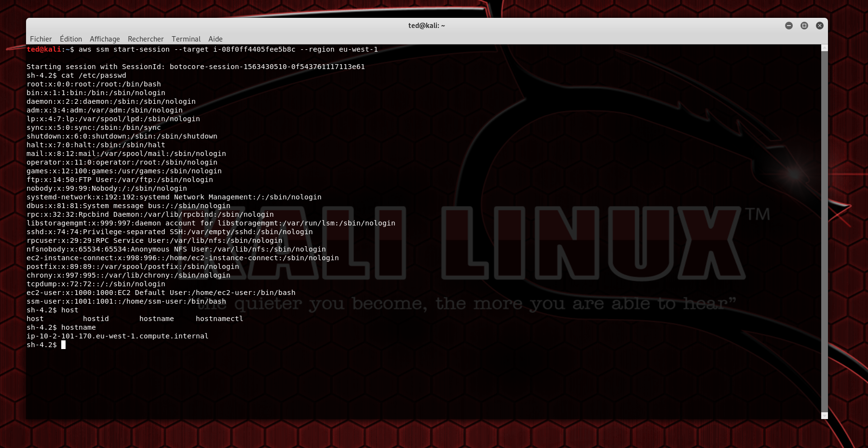
Task: Click the ec2-instance-connect passwd entry
Action: tap(183, 258)
